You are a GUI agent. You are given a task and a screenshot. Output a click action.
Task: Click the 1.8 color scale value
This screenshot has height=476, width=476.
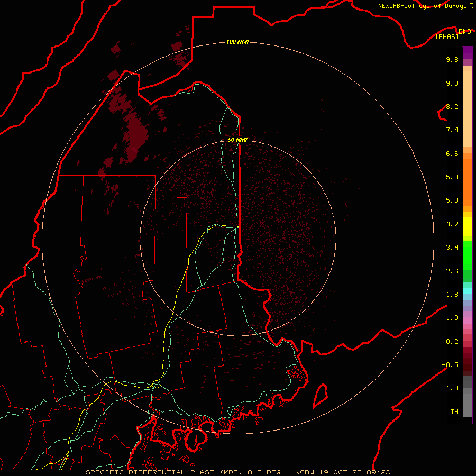tap(452, 295)
